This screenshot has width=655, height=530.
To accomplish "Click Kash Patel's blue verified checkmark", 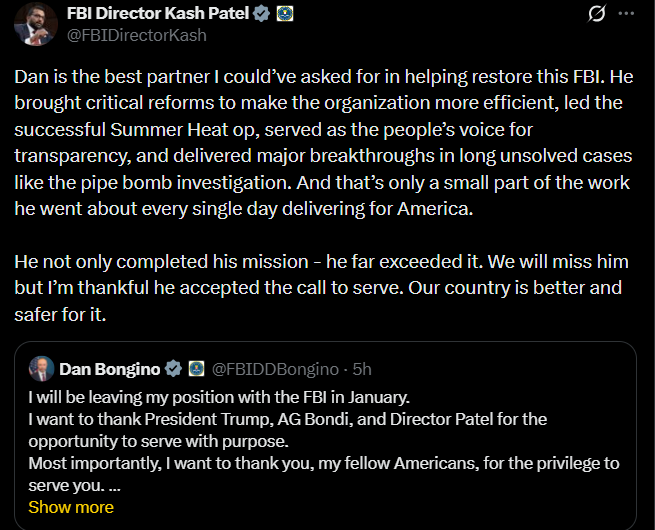I will [261, 15].
